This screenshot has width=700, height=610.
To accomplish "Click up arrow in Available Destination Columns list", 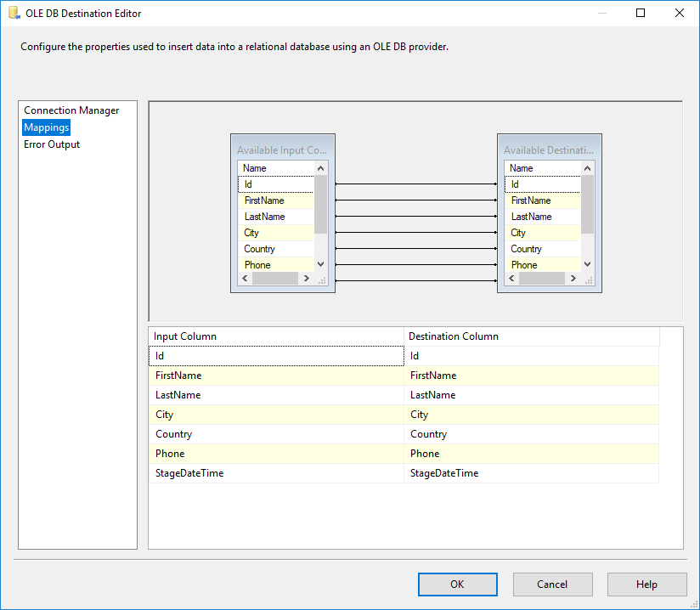I will click(588, 168).
